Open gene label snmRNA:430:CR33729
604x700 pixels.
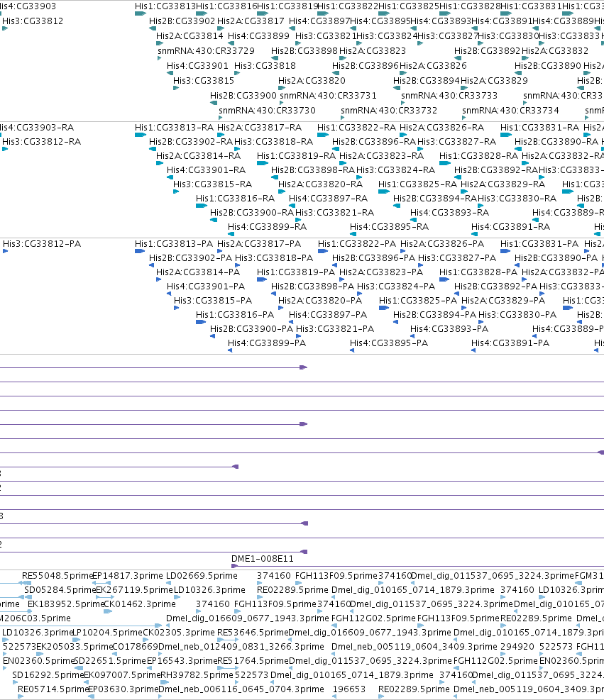[x=206, y=51]
